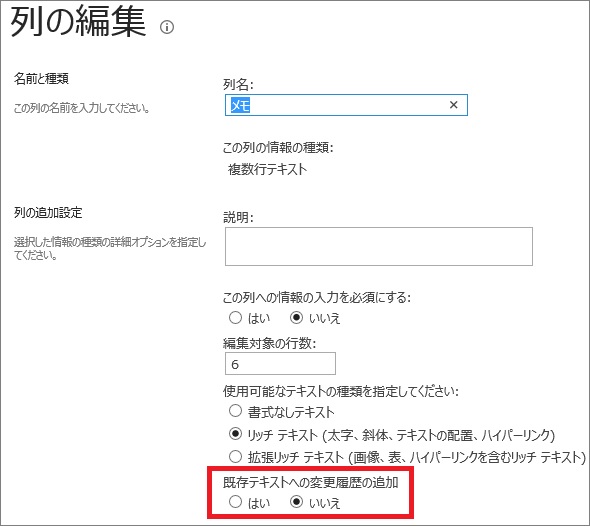Image resolution: width=590 pixels, height=526 pixels.
Task: Click the 説明 description text area
Action: point(379,246)
